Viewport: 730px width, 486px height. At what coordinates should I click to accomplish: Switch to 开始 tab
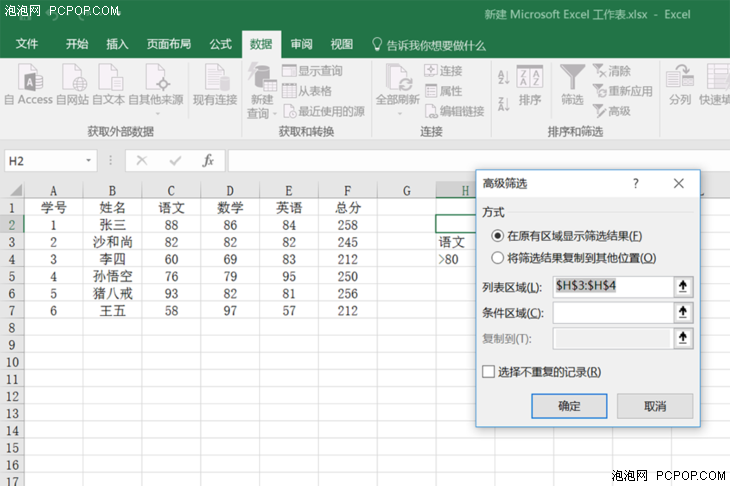[x=77, y=44]
